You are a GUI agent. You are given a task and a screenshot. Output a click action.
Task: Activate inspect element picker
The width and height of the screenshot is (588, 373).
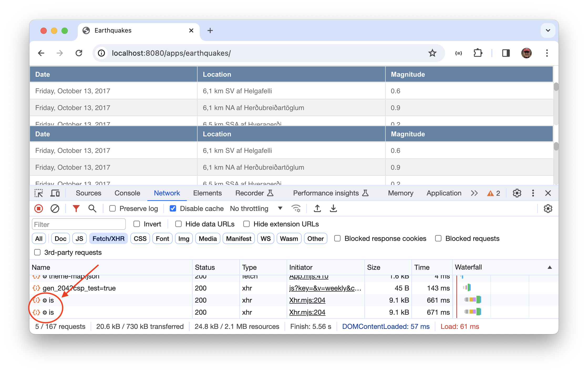[39, 193]
